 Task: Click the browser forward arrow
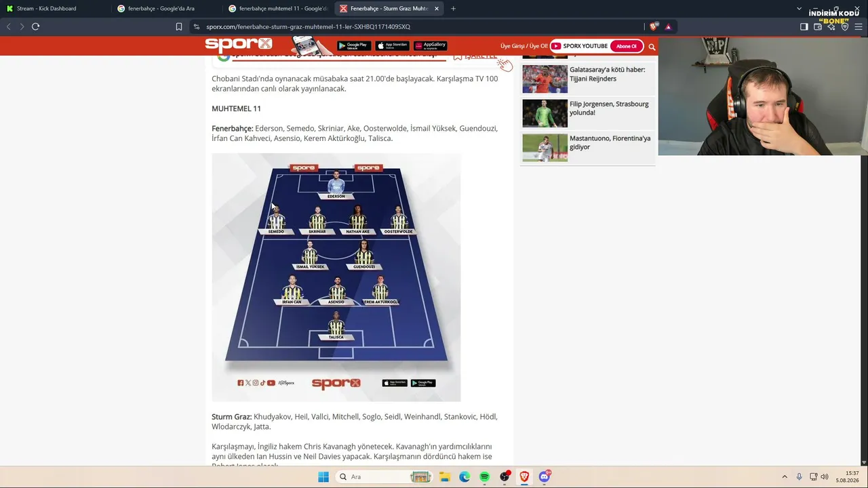coord(22,26)
